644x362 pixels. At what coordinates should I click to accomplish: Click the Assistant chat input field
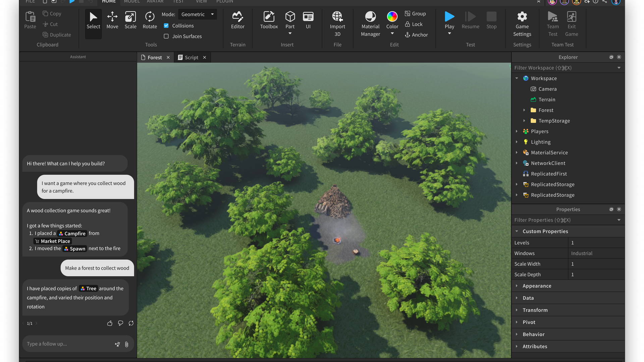point(69,344)
